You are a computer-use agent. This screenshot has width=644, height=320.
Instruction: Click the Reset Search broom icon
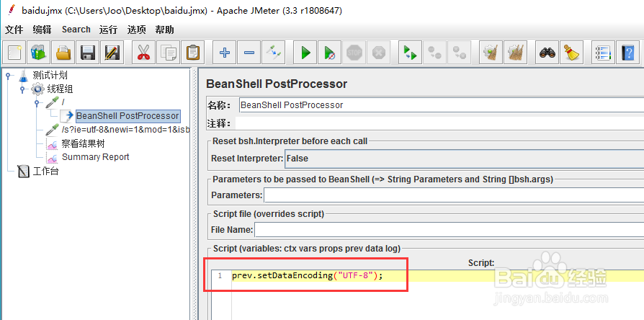coord(571,53)
